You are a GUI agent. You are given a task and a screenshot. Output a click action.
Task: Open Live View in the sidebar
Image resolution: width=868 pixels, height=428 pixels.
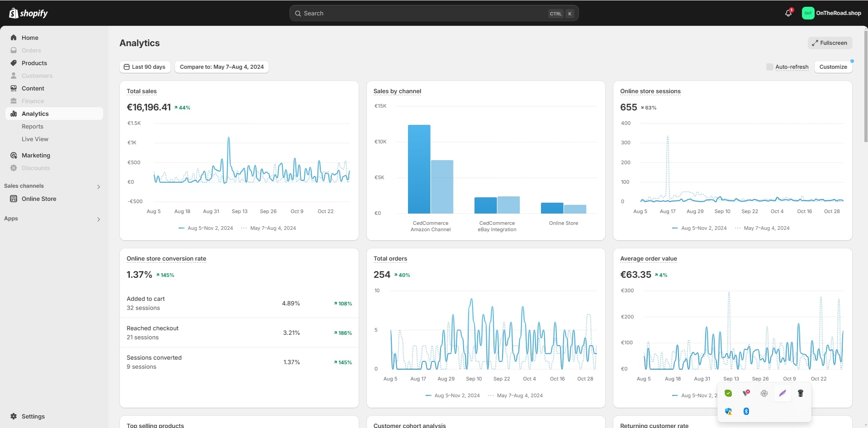[x=35, y=139]
